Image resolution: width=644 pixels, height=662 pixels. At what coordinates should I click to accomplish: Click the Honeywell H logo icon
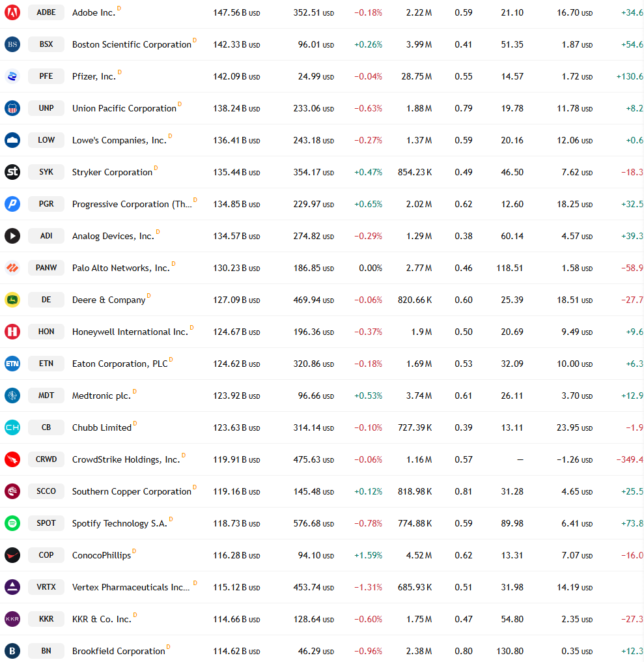(12, 332)
